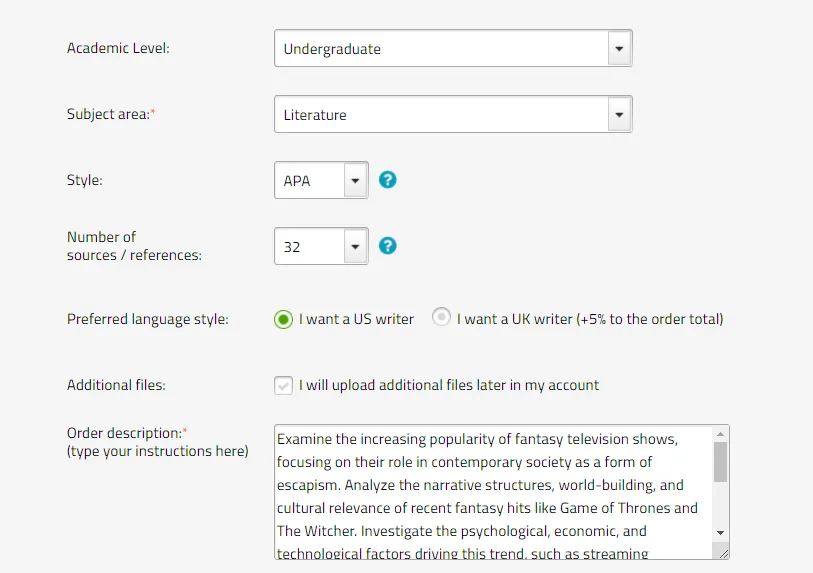Click Subject area dropdown arrow

(619, 114)
